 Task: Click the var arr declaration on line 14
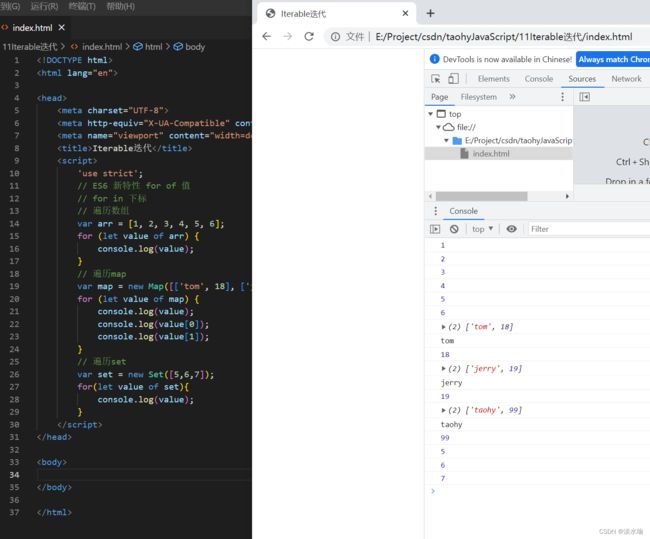150,224
